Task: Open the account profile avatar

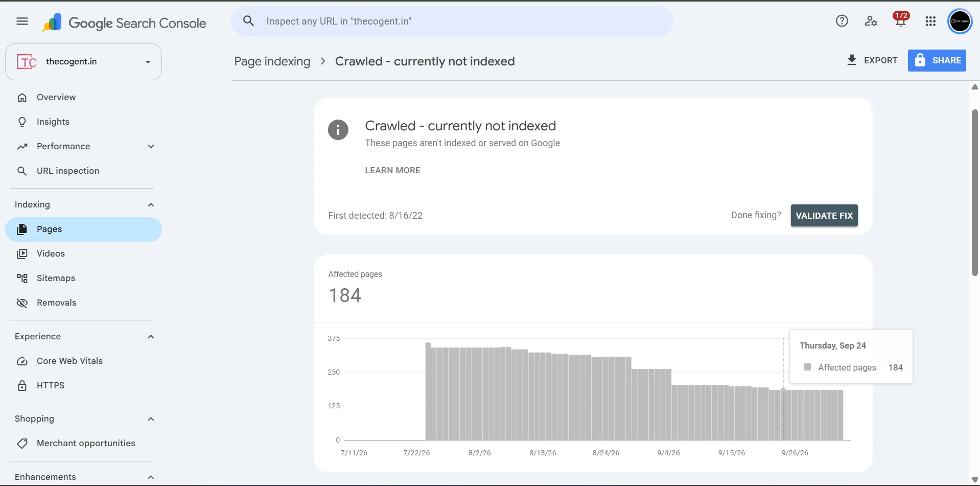Action: [x=960, y=21]
